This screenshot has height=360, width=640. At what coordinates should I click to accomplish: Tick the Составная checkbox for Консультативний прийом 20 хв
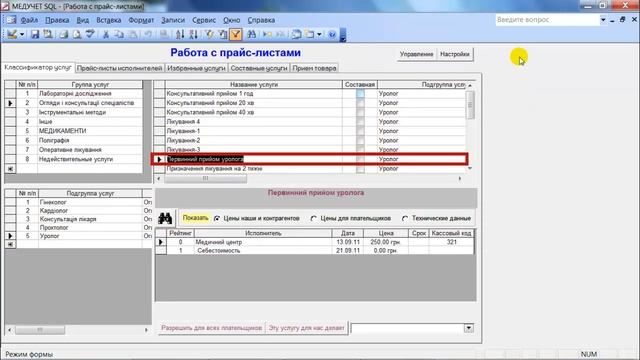point(360,103)
